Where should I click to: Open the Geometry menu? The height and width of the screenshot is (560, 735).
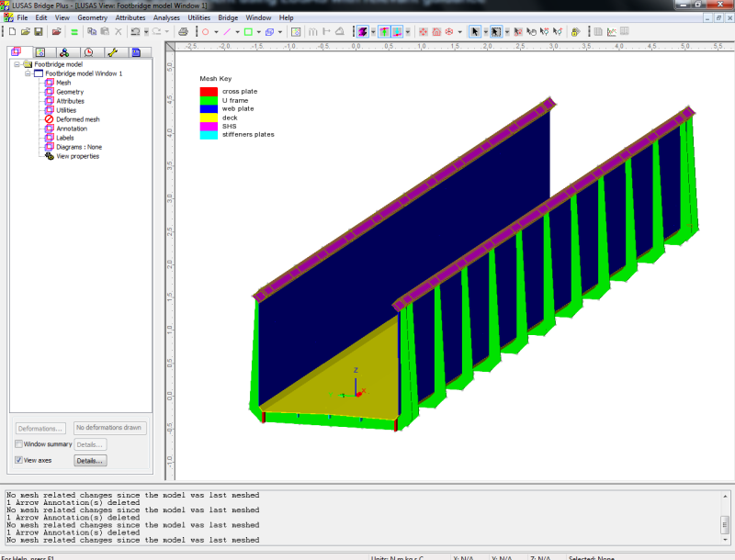[93, 17]
